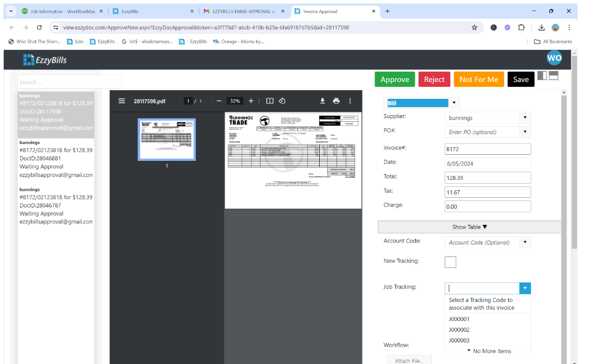Print the invoice PDF
Image resolution: width=591 pixels, height=364 pixels.
pyautogui.click(x=336, y=101)
